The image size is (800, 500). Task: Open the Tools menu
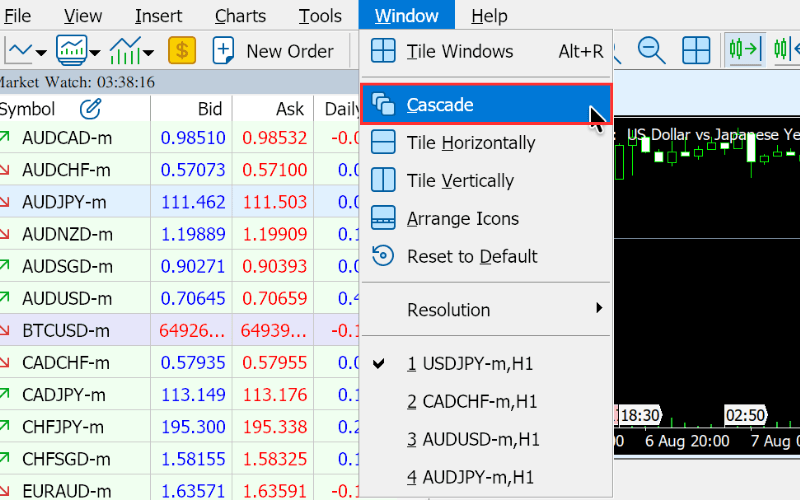tap(320, 16)
